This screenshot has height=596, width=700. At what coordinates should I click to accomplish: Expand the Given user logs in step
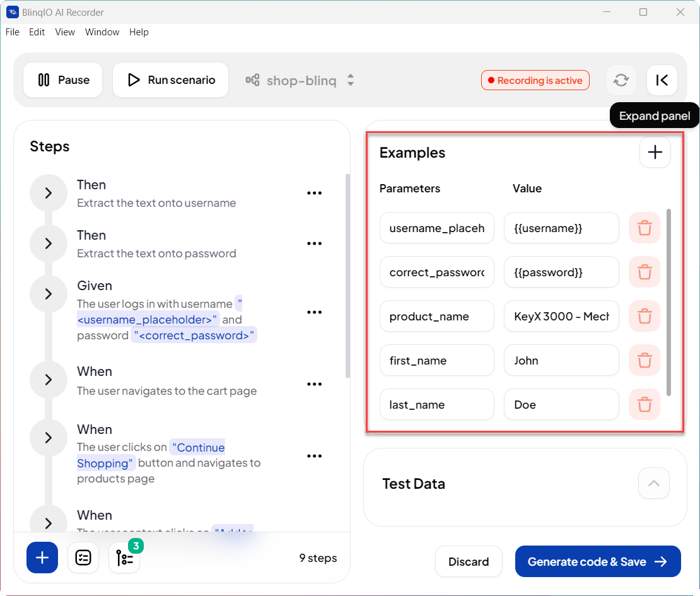(49, 294)
